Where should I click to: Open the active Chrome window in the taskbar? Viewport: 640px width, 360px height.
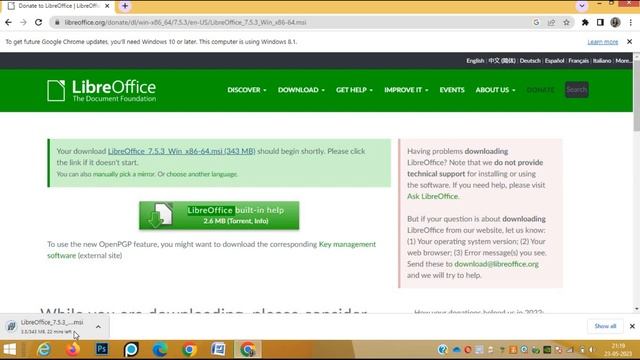[x=247, y=349]
